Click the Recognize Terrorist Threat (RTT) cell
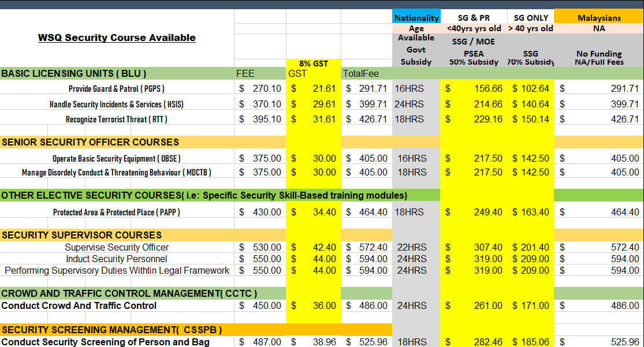 coord(117,120)
